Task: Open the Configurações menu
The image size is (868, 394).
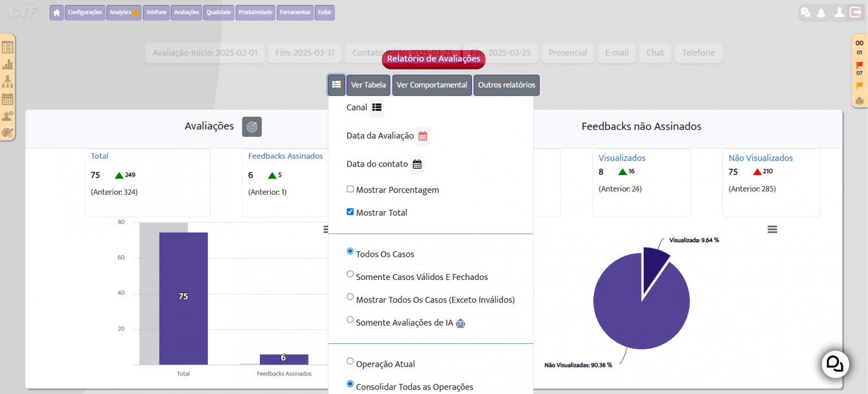Action: point(85,12)
